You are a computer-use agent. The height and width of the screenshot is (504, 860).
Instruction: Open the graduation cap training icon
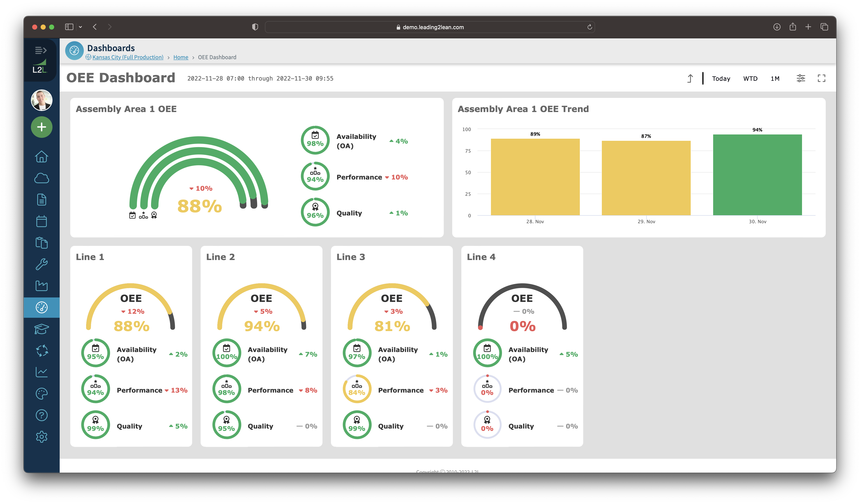click(42, 329)
